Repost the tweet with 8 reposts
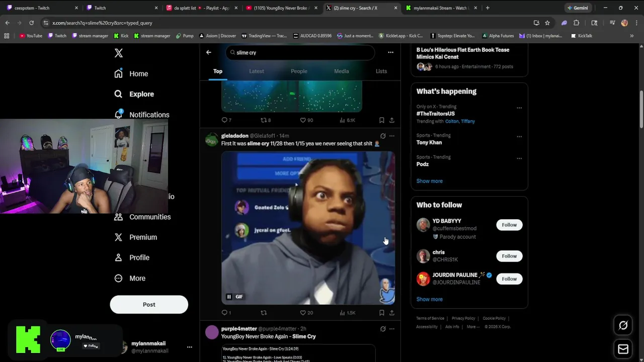Viewport: 644px width, 362px height. click(x=265, y=120)
